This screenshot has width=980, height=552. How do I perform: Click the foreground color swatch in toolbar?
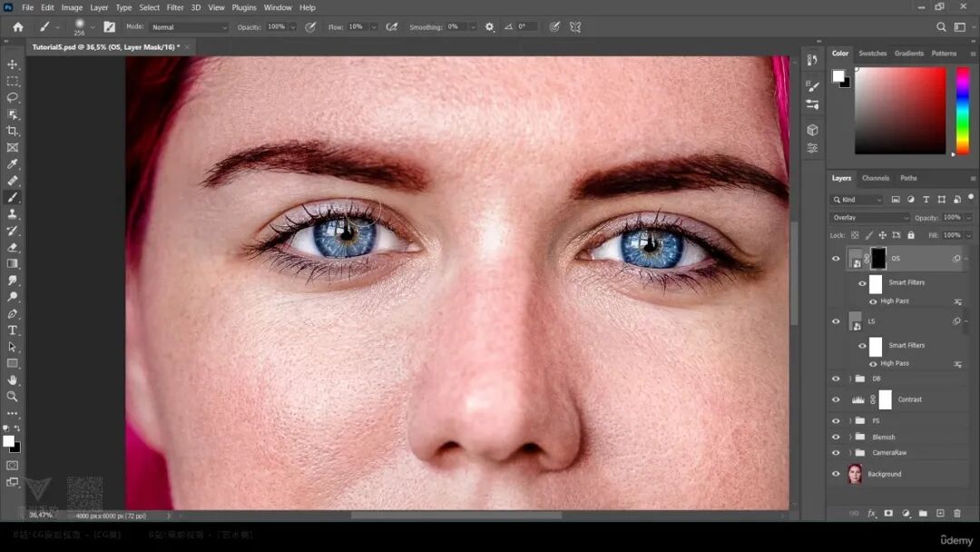click(9, 440)
